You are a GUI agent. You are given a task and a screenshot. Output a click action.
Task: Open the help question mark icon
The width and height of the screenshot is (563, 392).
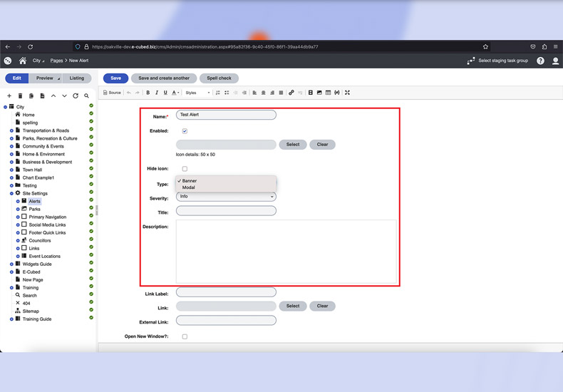pyautogui.click(x=540, y=61)
